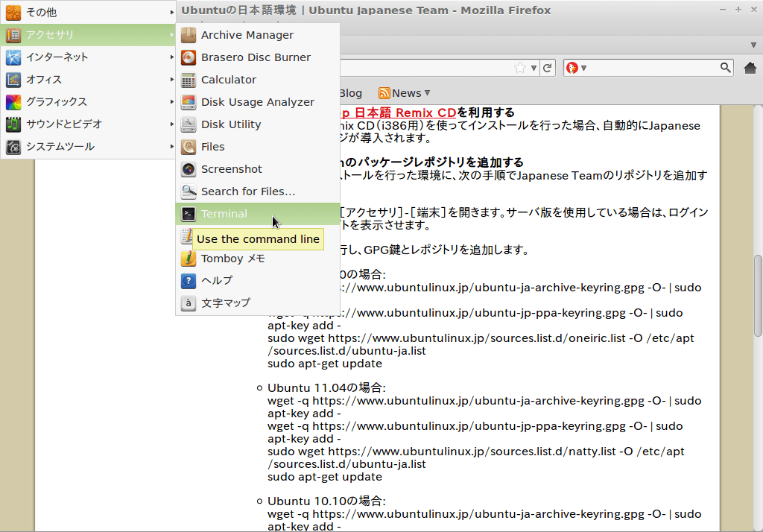Open Files from the menu
The width and height of the screenshot is (763, 532).
[x=257, y=147]
